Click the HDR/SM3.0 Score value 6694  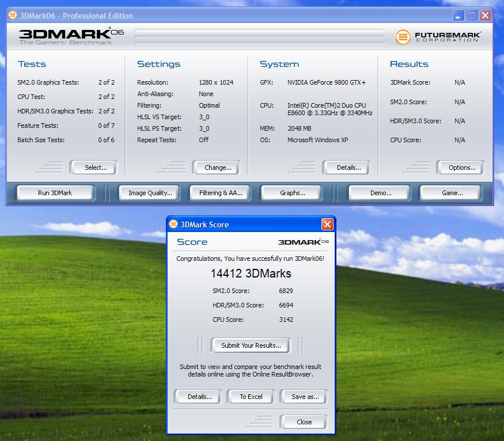[x=286, y=305]
